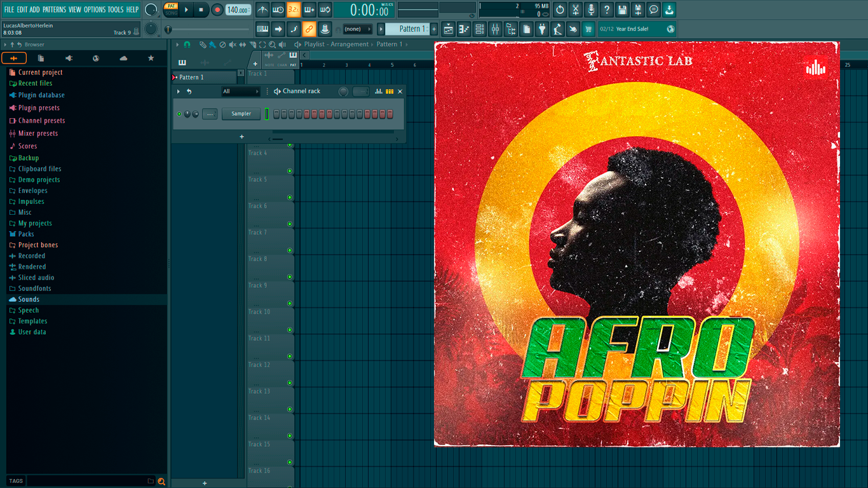Expand the Mixer presets browser folder
Viewport: 868px width, 488px height.
tap(37, 133)
